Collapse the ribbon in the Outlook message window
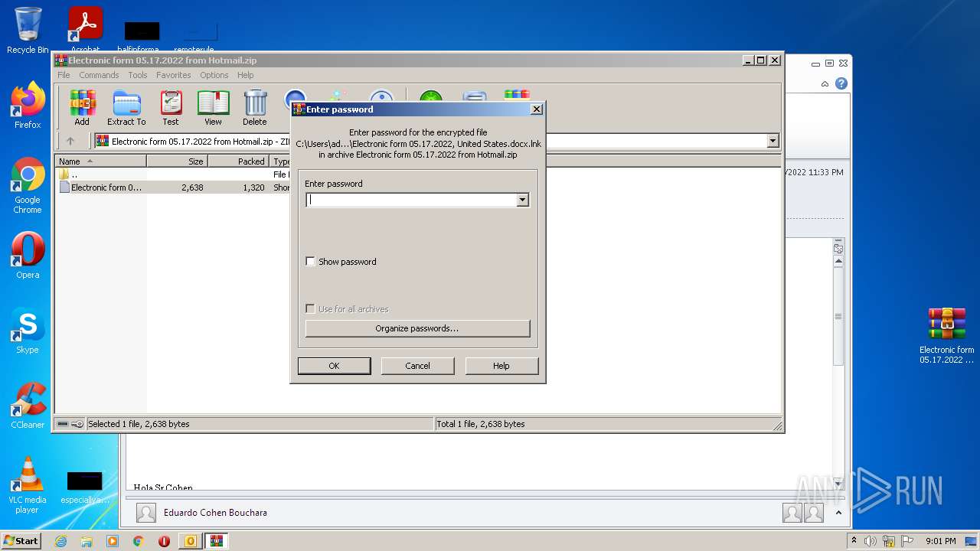 click(x=825, y=84)
